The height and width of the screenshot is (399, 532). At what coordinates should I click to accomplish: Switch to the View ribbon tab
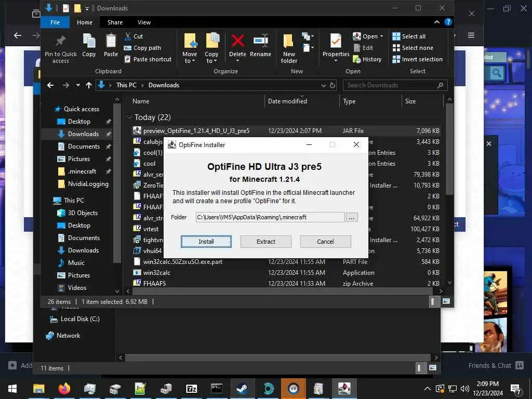pos(144,22)
